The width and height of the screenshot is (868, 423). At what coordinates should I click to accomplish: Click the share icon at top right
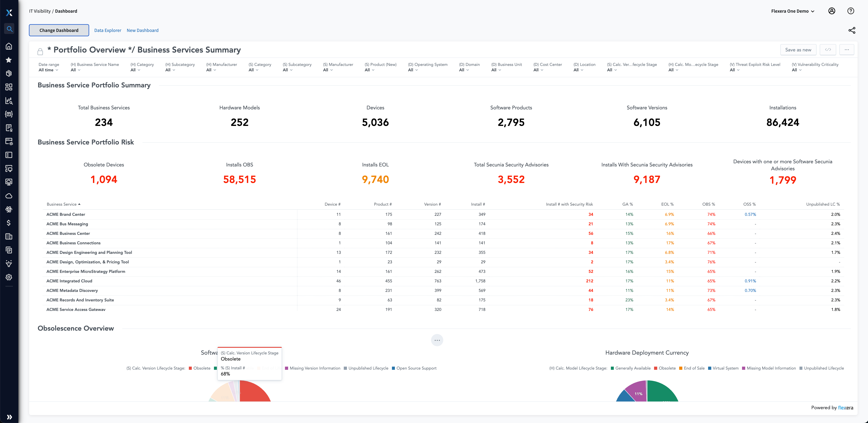851,30
